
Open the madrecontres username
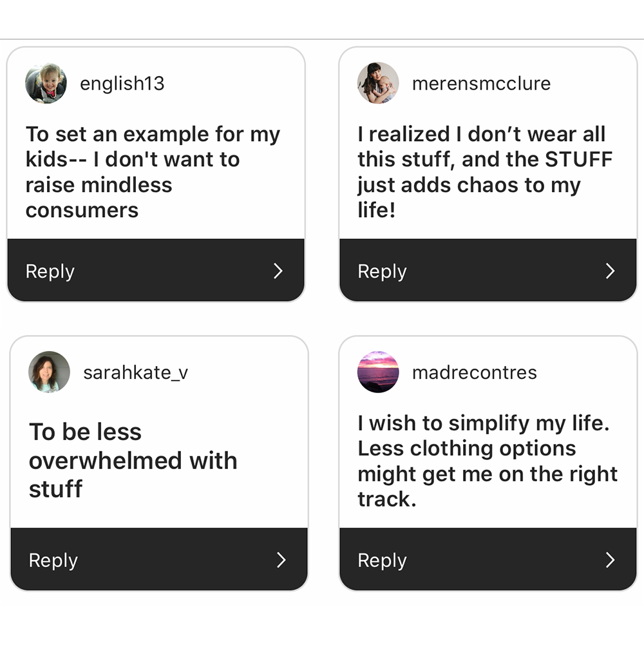[475, 372]
